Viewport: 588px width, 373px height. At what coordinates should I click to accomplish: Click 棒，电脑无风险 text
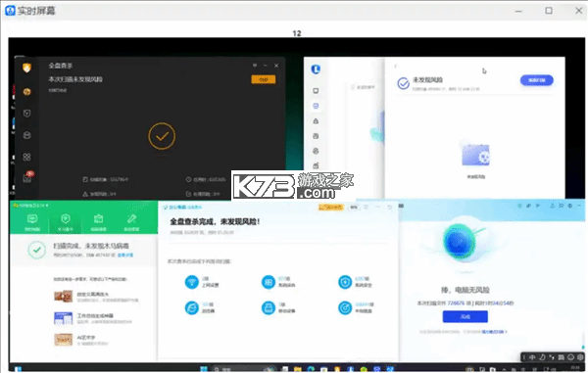(x=465, y=290)
